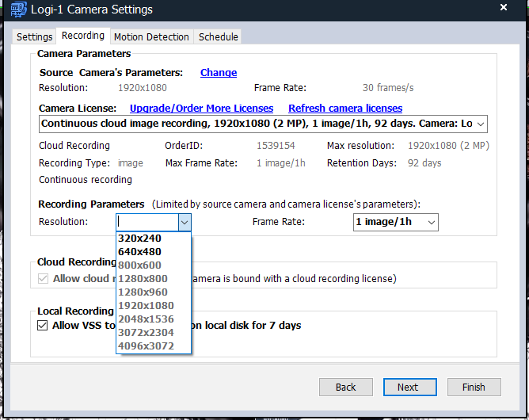Open Upgrade/Order More Licenses link
The image size is (529, 420).
[201, 108]
